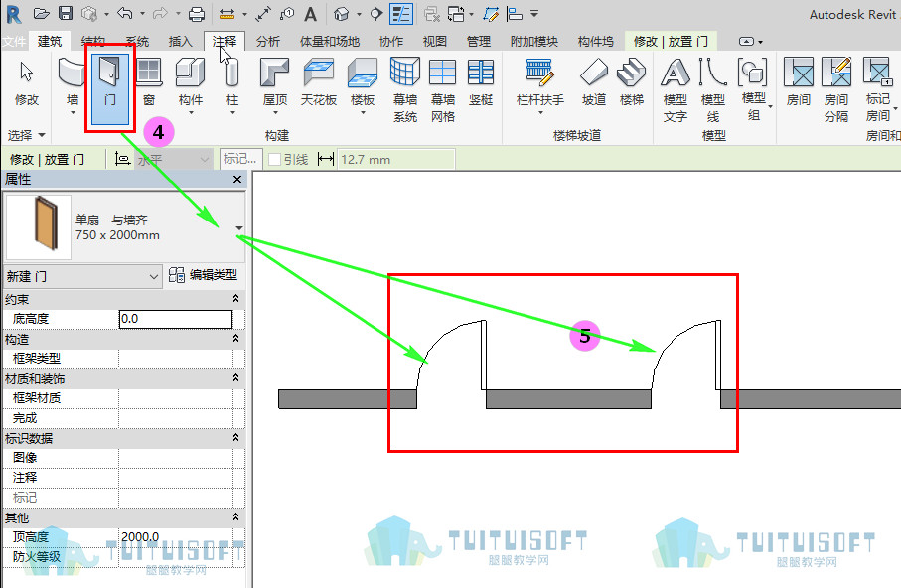
Task: Open the 体量和场地 ribbon tab
Action: tap(330, 41)
